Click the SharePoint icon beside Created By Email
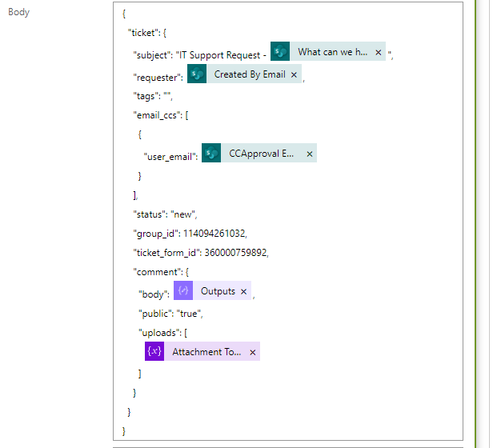Image resolution: width=497 pixels, height=448 pixels. 196,74
